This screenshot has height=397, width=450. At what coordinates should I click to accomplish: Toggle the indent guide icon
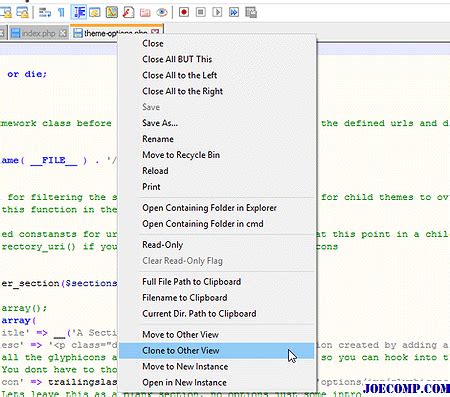coord(79,12)
